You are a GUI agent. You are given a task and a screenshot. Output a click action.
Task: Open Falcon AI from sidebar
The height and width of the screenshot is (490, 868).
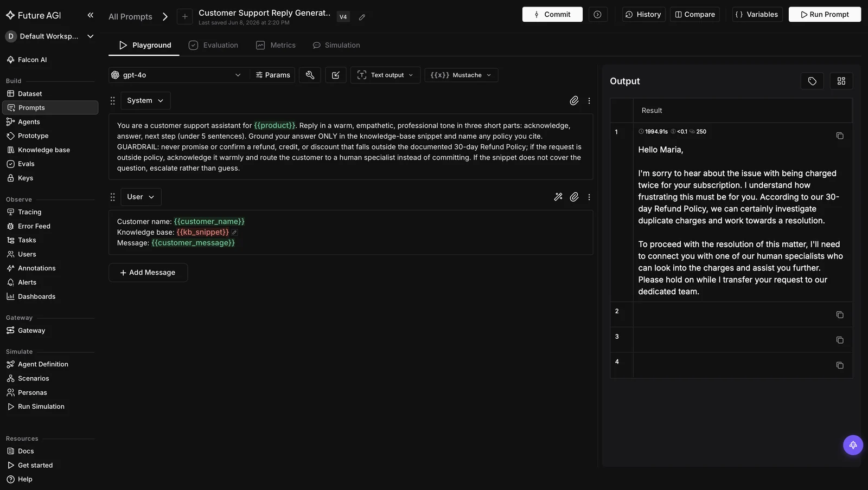click(x=27, y=60)
